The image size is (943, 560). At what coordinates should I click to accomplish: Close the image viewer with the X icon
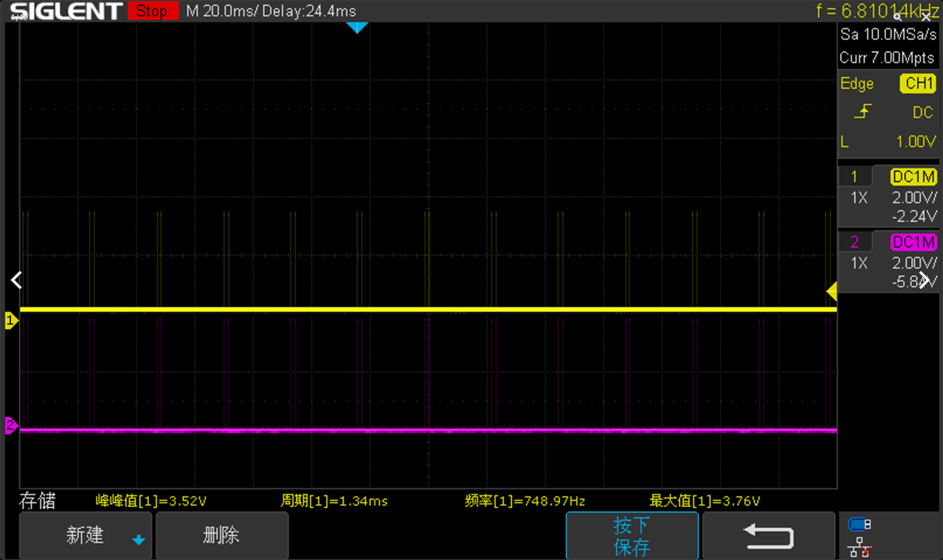pos(926,17)
